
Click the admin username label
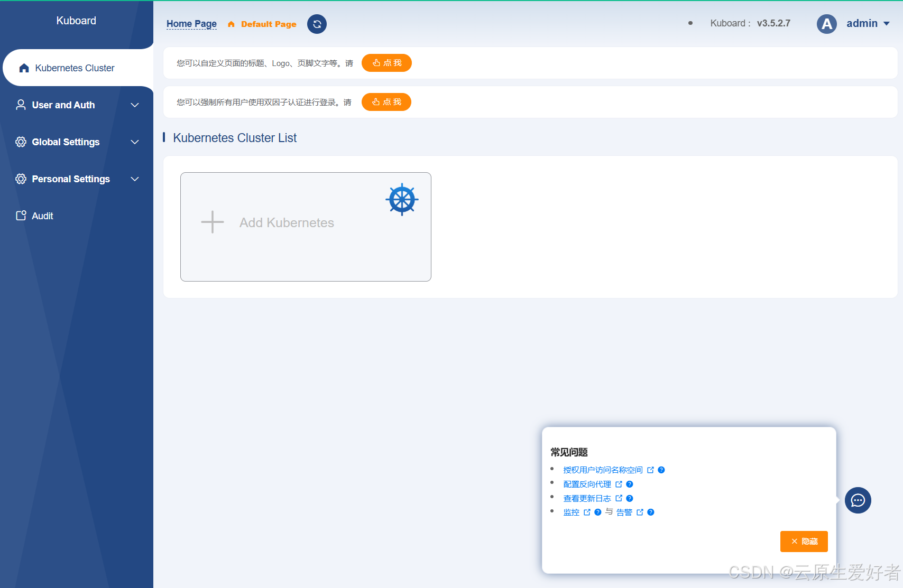pyautogui.click(x=862, y=23)
